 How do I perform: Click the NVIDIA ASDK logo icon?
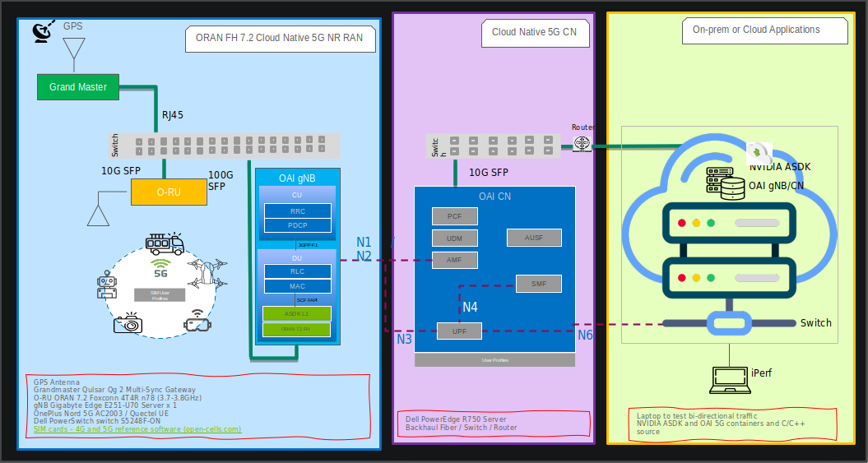click(759, 153)
